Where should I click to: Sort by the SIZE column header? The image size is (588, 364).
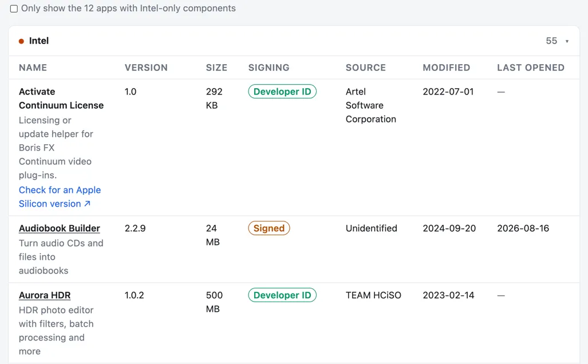pos(217,68)
